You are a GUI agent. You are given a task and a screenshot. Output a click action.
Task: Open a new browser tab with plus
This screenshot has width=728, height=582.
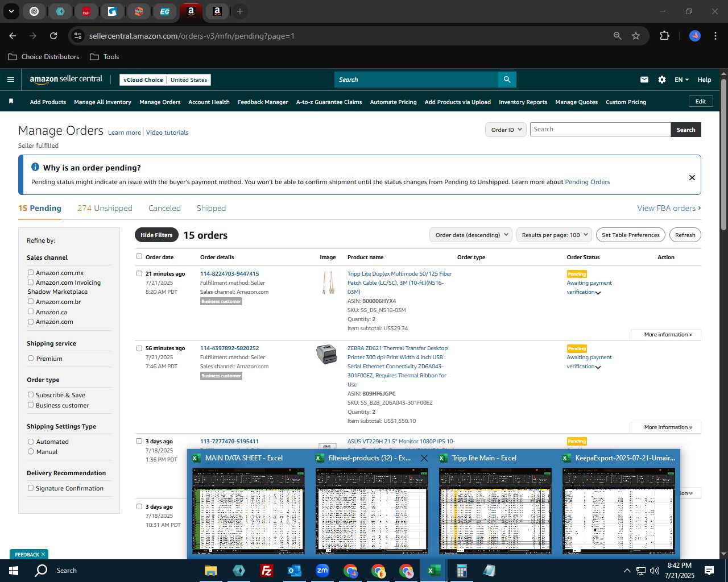(240, 11)
